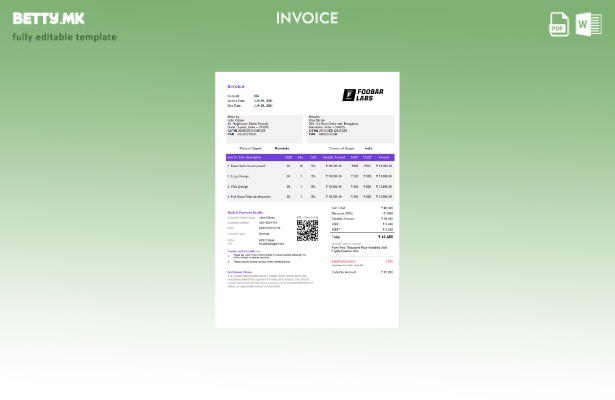Viewport: 615px width, 400px height.
Task: Click the UPI payment QR code
Action: pos(307,230)
